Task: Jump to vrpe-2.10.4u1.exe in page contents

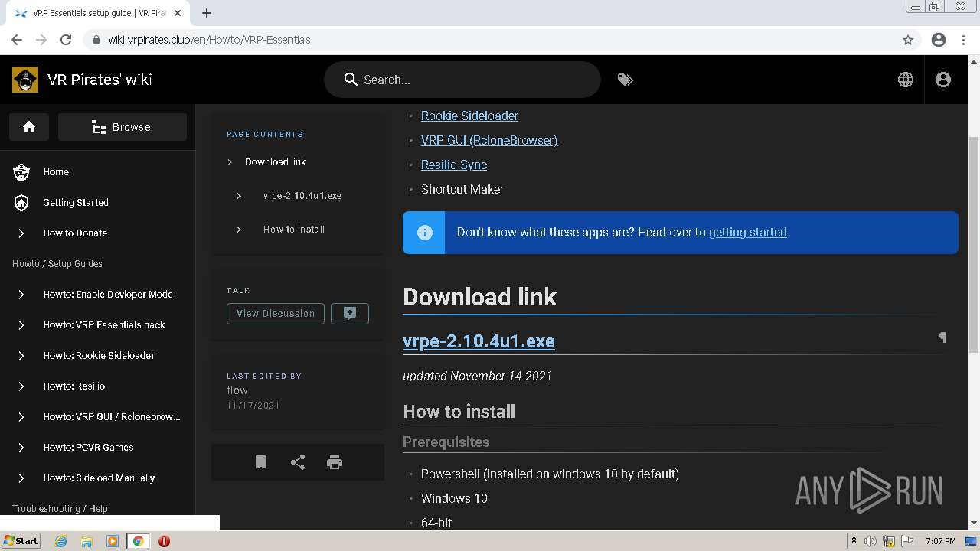Action: (x=302, y=196)
